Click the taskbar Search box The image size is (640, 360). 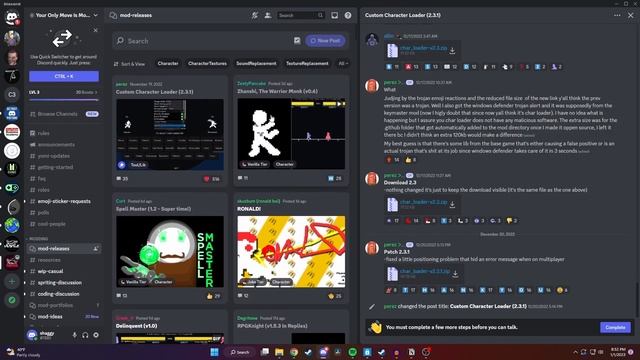[240, 352]
